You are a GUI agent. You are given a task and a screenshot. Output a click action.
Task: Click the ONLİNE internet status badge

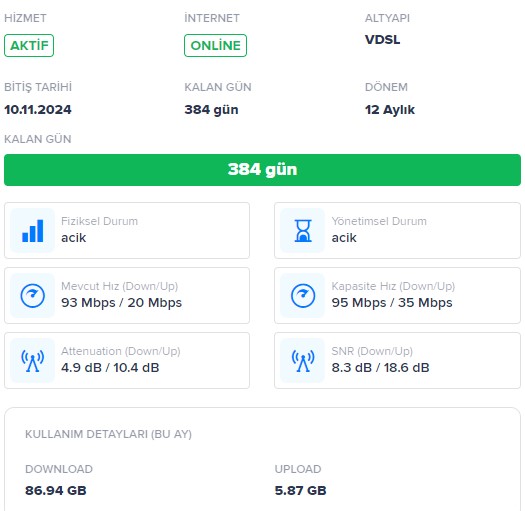tap(215, 45)
